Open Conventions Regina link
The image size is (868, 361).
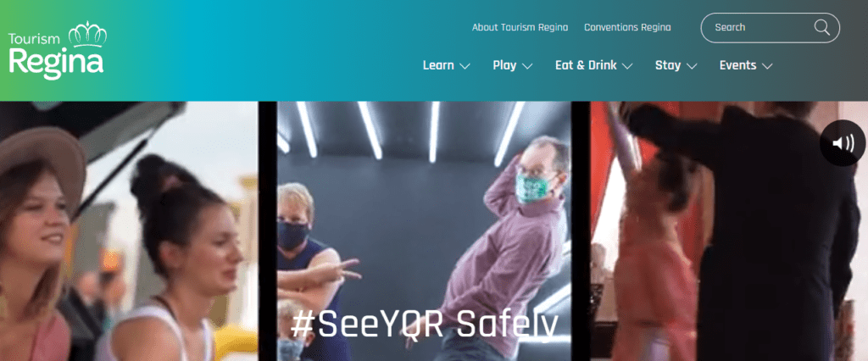click(627, 27)
